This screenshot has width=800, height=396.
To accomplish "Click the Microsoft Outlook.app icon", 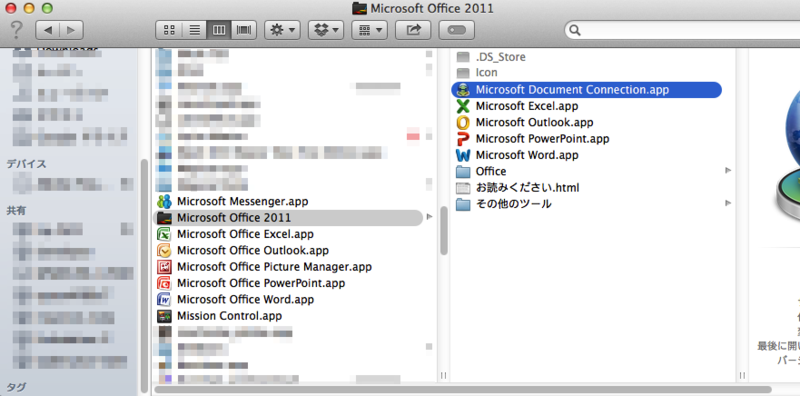I will coord(463,122).
